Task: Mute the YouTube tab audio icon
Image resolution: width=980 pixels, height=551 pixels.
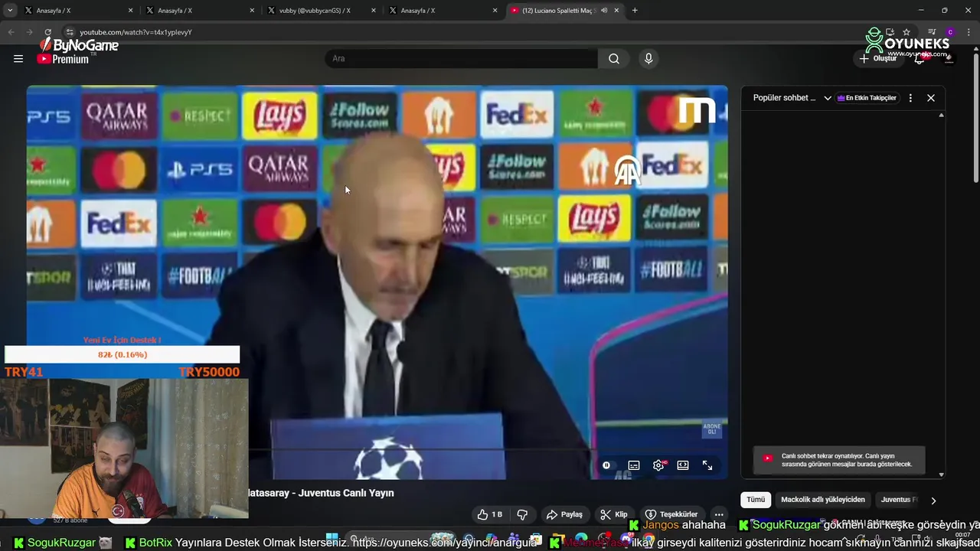Action: click(x=604, y=11)
